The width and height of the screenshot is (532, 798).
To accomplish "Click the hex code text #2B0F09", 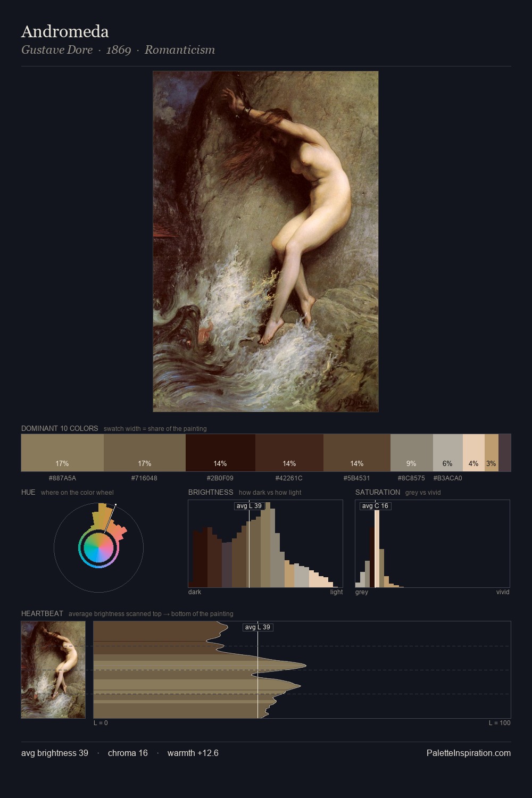I will (x=220, y=478).
